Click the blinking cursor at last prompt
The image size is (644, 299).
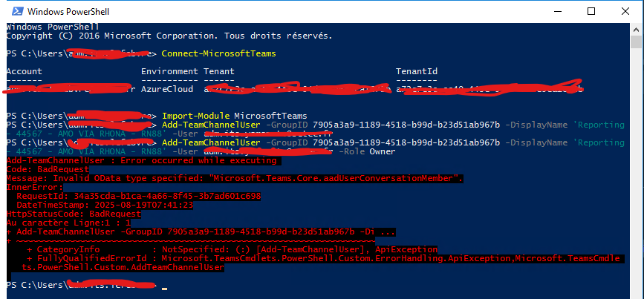tap(164, 289)
